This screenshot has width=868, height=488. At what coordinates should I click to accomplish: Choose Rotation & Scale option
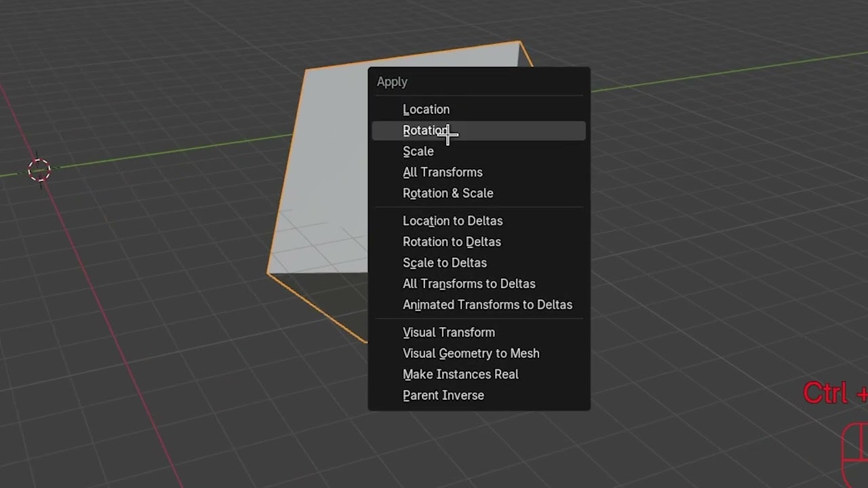(x=478, y=193)
